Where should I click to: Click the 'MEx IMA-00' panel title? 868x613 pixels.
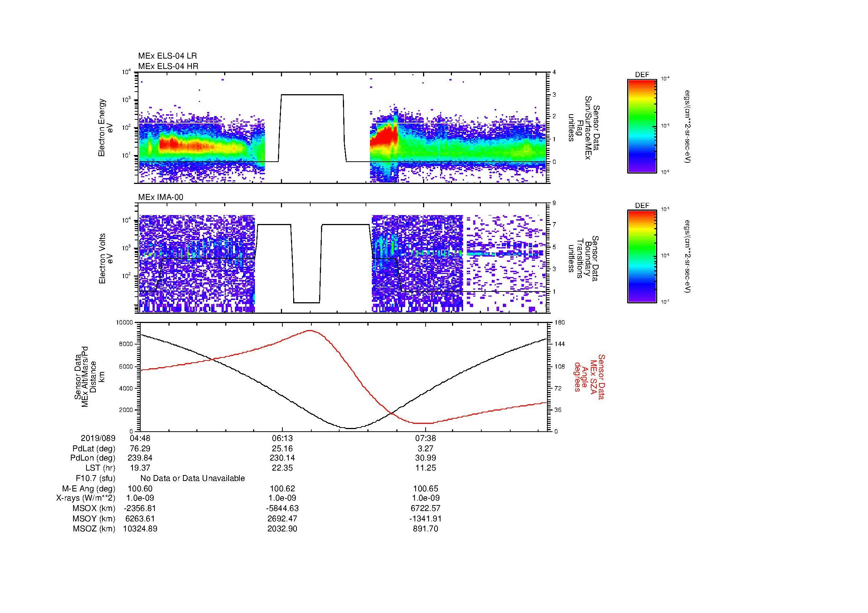pos(161,197)
